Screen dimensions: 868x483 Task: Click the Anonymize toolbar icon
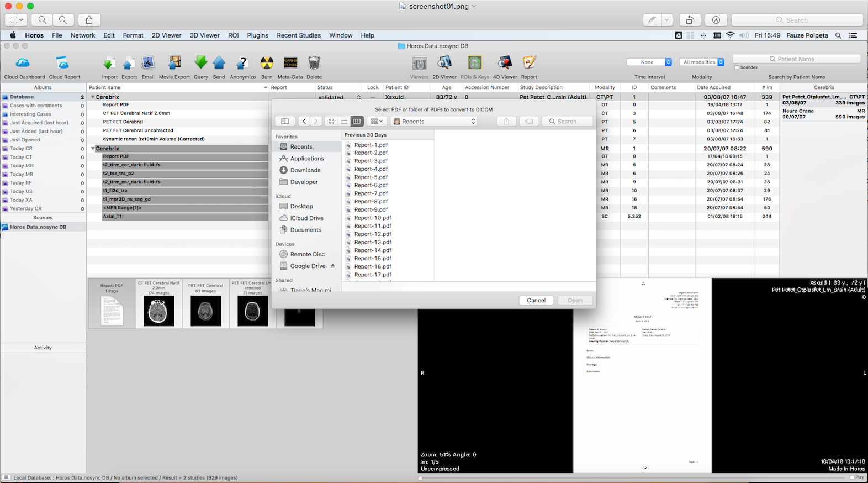coord(242,63)
